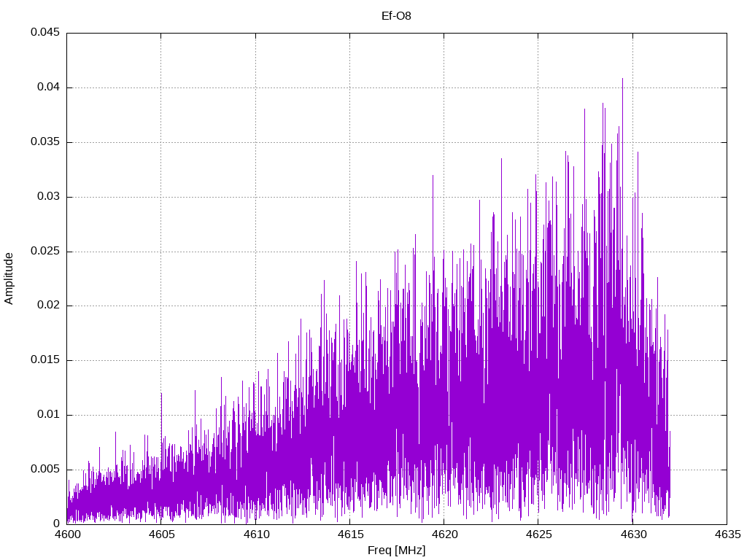
Task: Click x-axis tick label 4630
Action: pos(633,534)
